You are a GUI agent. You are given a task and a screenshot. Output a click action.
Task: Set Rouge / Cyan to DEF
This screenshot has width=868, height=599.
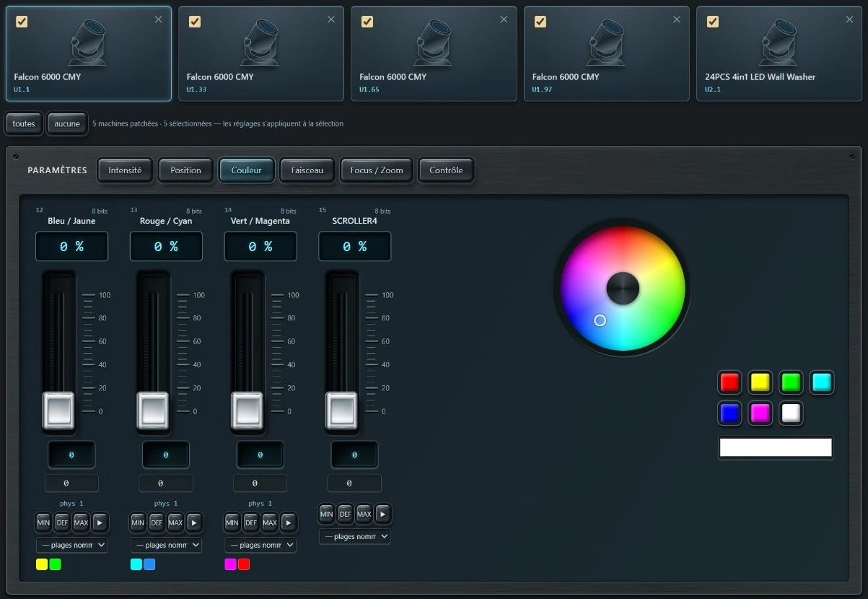(x=157, y=523)
